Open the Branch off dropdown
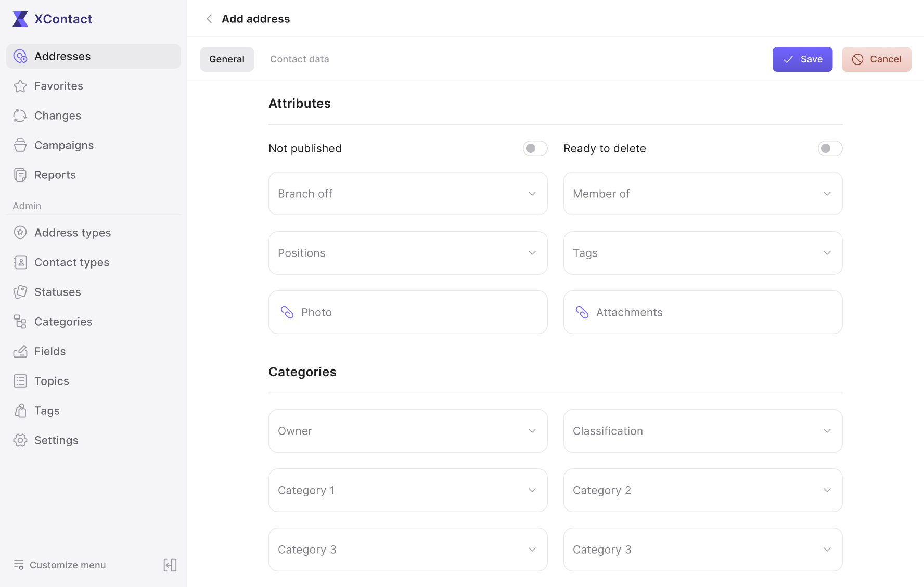This screenshot has height=587, width=924. coord(408,194)
